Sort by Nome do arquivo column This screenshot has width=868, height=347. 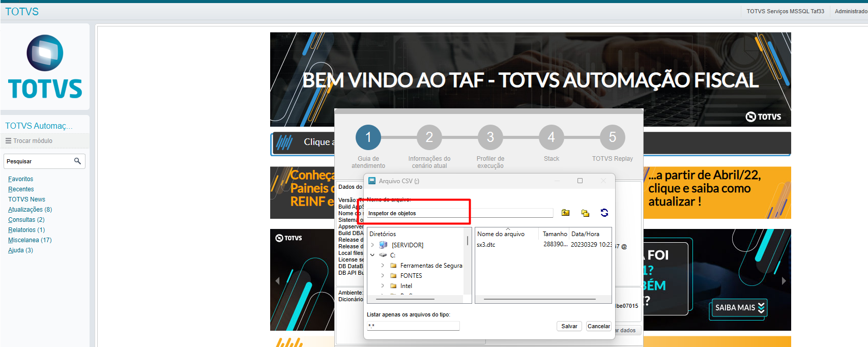pyautogui.click(x=501, y=234)
